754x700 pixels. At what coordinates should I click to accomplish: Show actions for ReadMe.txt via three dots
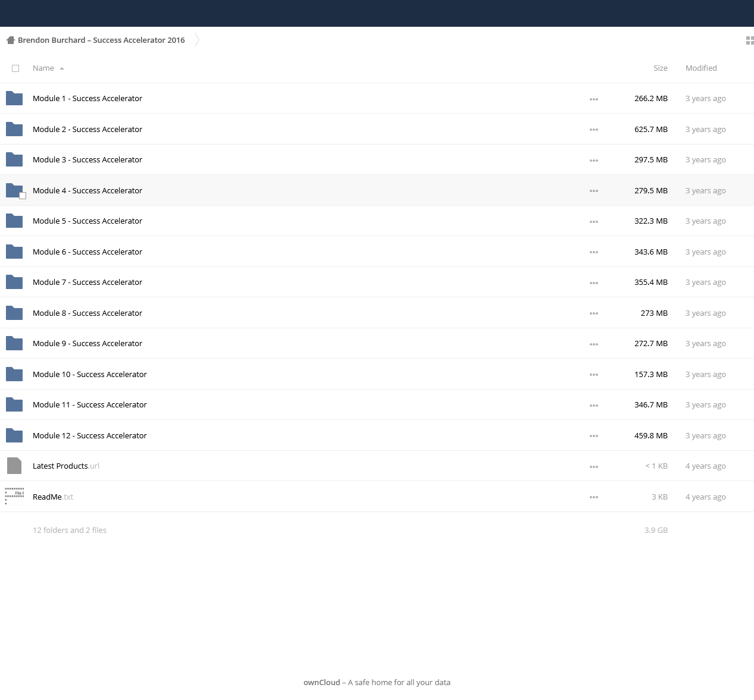click(594, 497)
